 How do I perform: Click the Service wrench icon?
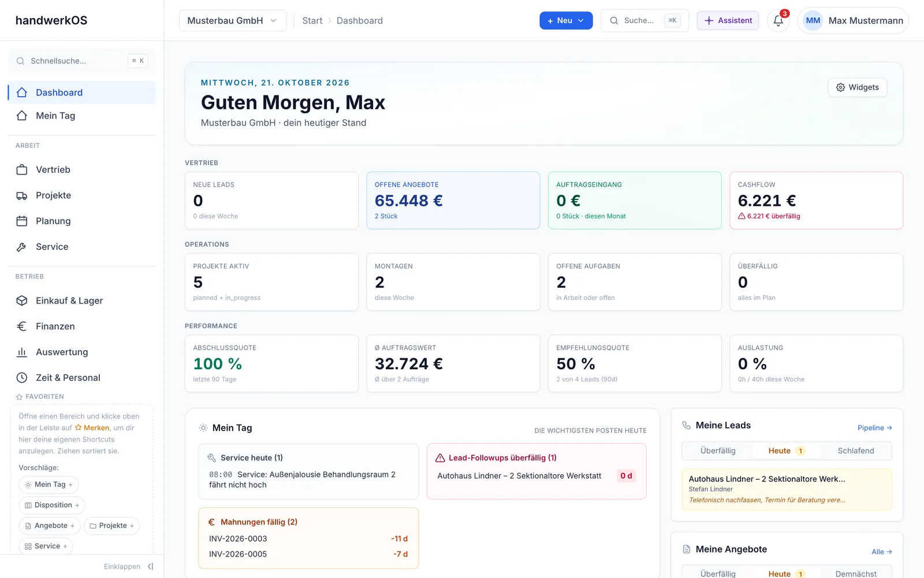click(22, 247)
